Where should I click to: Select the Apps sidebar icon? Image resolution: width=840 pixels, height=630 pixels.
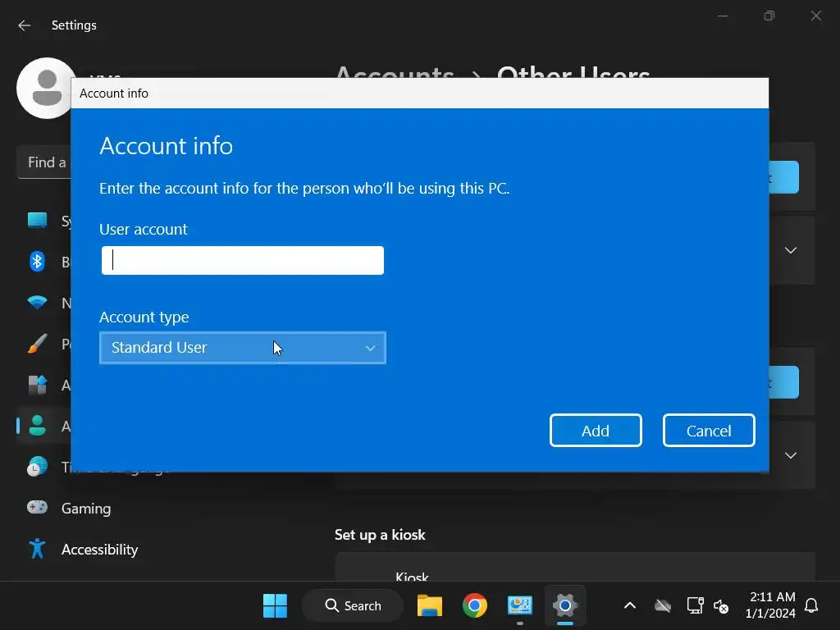coord(37,385)
